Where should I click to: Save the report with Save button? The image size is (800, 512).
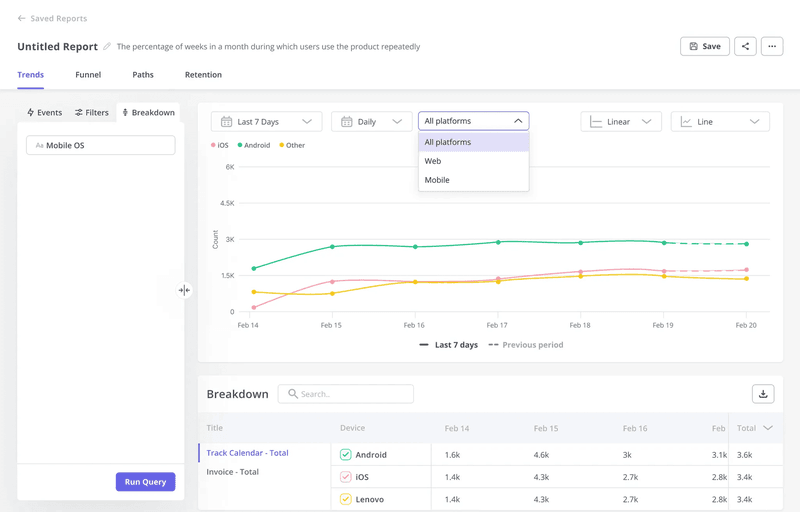pos(704,46)
